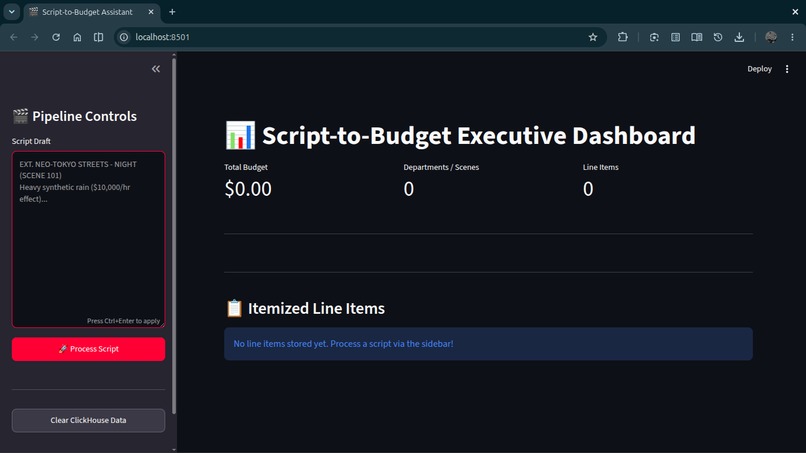The height and width of the screenshot is (453, 806).
Task: Click the browser forward arrow
Action: (34, 37)
